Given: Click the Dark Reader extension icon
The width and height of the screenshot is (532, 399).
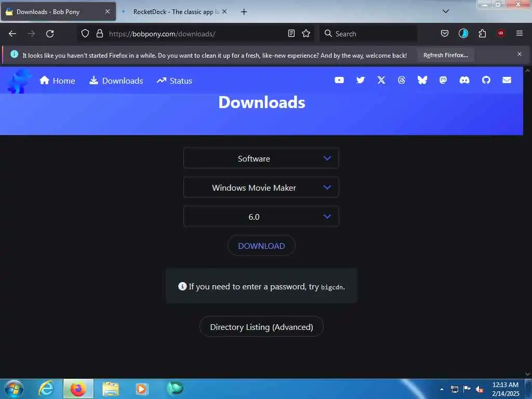Looking at the screenshot, I should (463, 33).
